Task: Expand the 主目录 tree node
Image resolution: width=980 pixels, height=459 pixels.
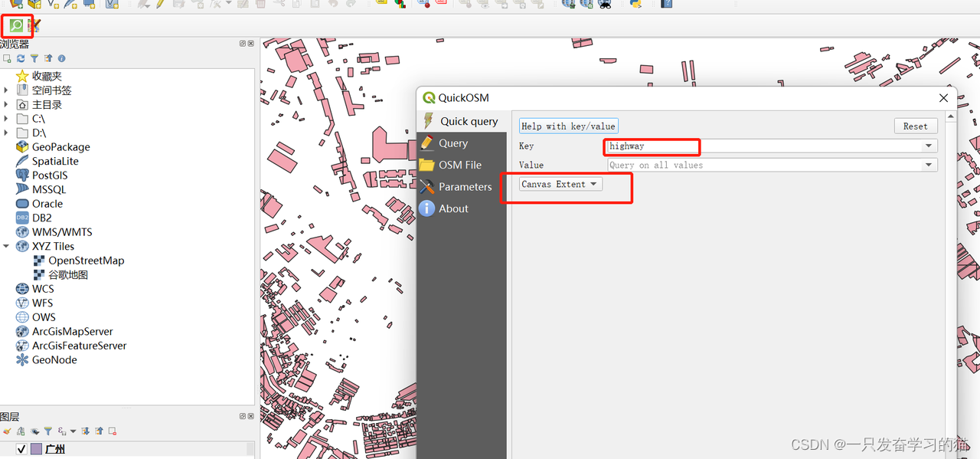Action: (6, 104)
